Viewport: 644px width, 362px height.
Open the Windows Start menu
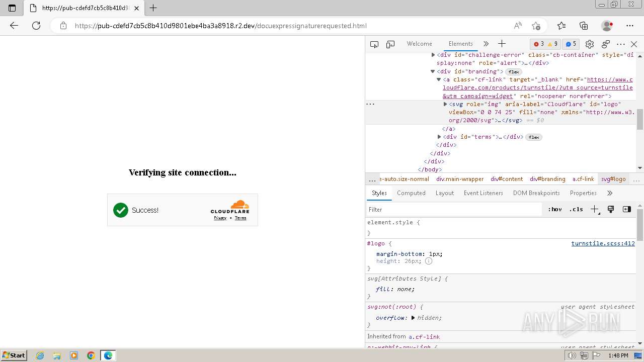point(14,355)
